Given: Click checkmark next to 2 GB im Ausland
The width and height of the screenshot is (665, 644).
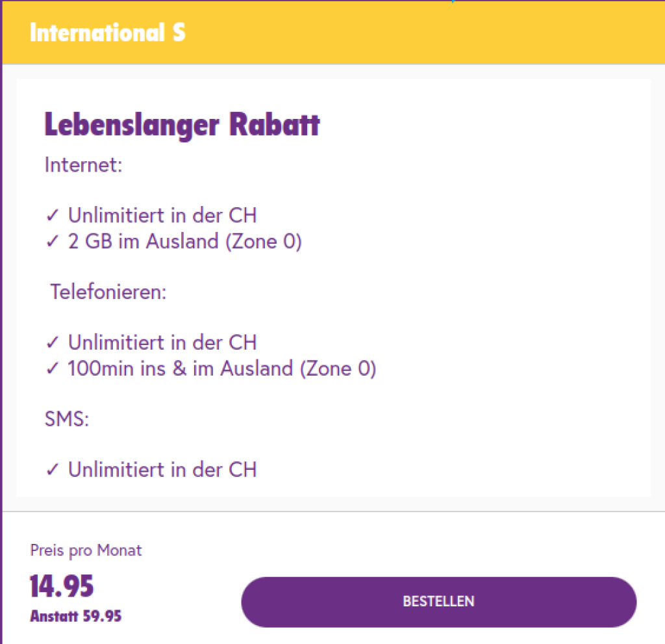Looking at the screenshot, I should coord(53,242).
